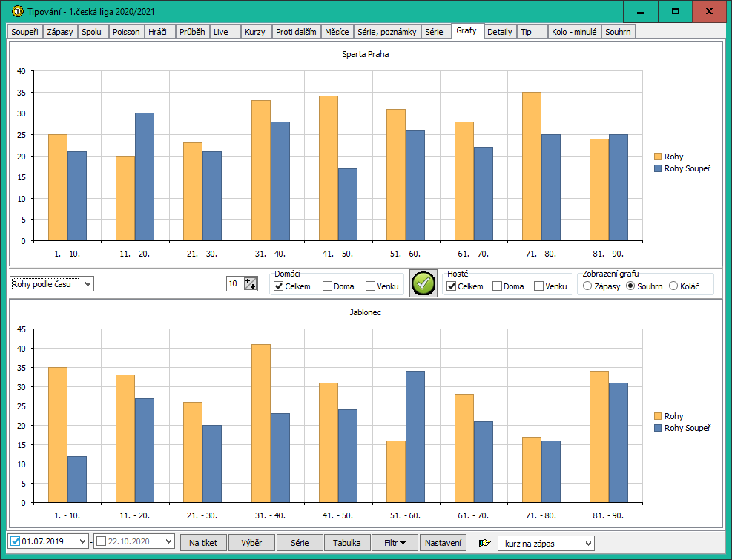Select the Proti dalším tab
732x560 pixels.
(296, 32)
